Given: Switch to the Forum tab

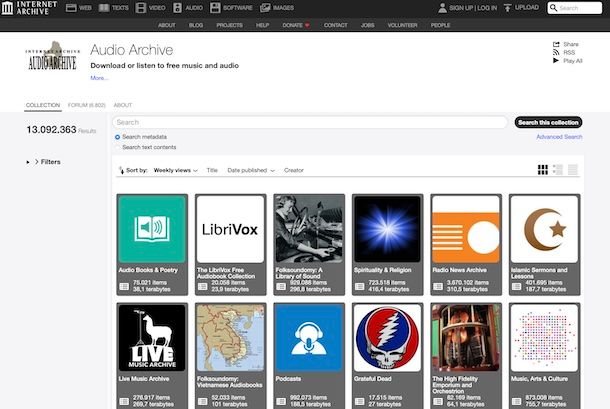Looking at the screenshot, I should click(87, 105).
